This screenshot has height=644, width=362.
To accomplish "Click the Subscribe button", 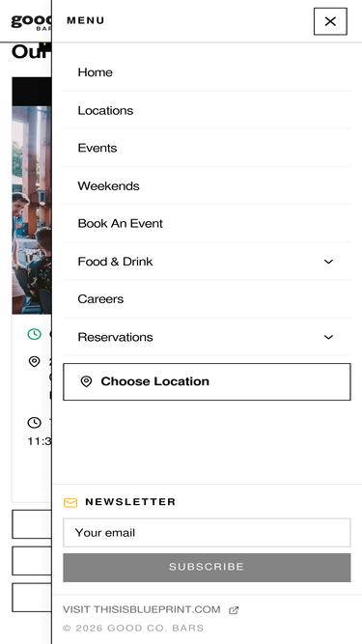I will point(207,567).
